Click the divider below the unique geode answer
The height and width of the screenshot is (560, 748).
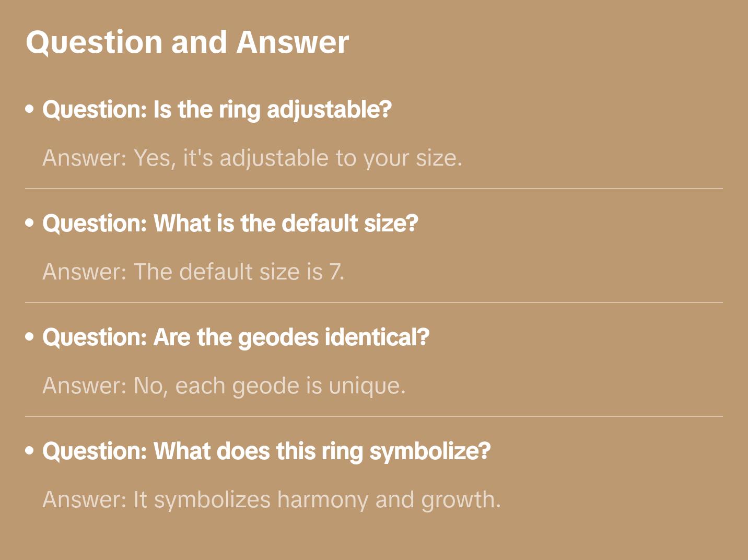(x=374, y=416)
